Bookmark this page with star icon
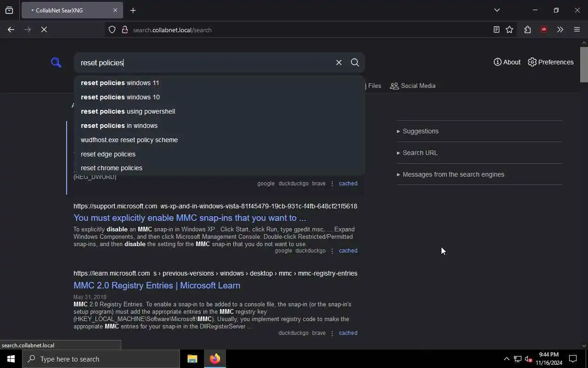 (509, 29)
